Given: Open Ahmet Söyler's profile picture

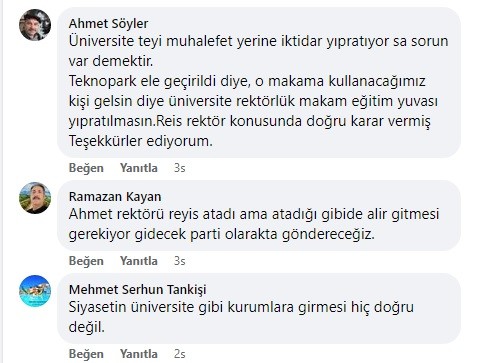Looking at the screenshot, I should coord(35,25).
